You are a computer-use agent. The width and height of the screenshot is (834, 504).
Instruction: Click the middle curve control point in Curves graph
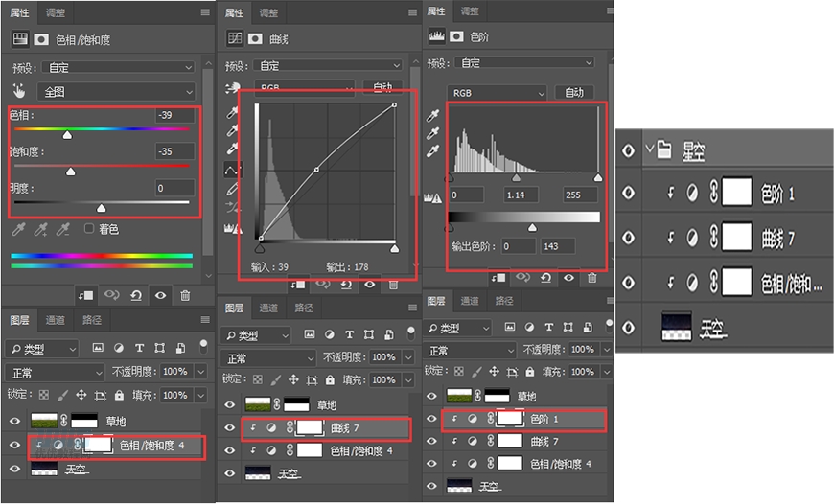pyautogui.click(x=316, y=170)
